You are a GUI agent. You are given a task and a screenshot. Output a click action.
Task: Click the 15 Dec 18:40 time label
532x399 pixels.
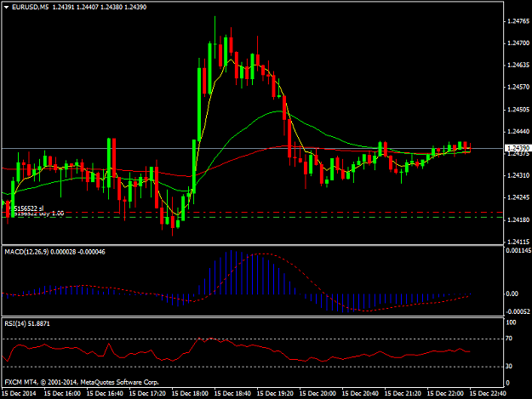coord(232,393)
